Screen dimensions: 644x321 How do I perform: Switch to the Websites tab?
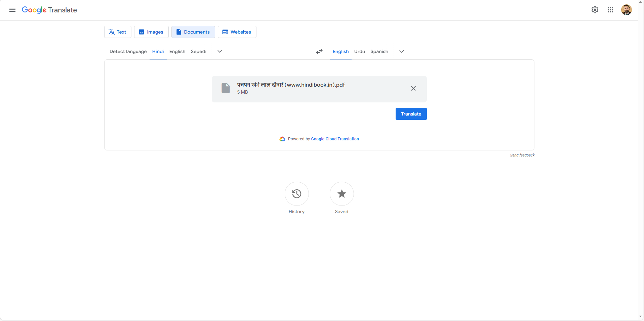point(237,32)
